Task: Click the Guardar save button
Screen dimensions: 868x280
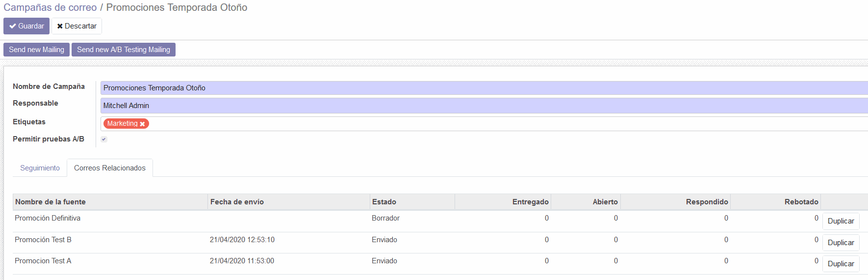Action: click(26, 26)
